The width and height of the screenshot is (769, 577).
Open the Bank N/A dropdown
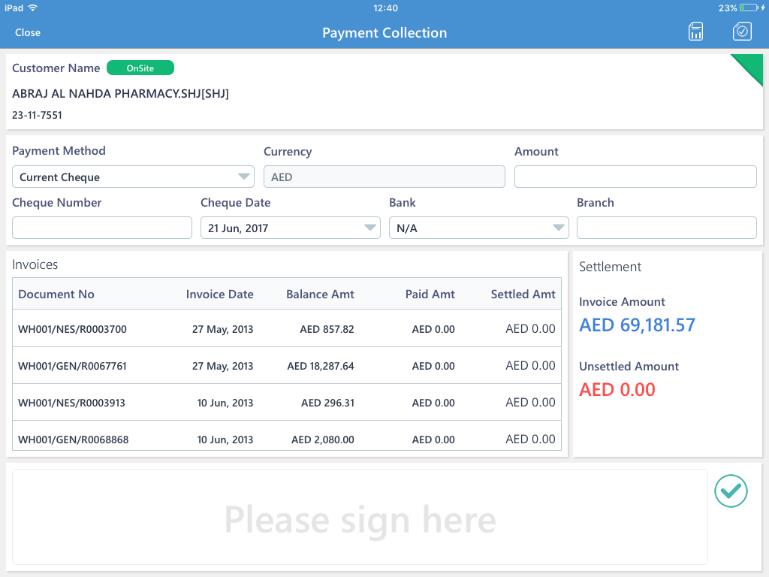(x=479, y=228)
